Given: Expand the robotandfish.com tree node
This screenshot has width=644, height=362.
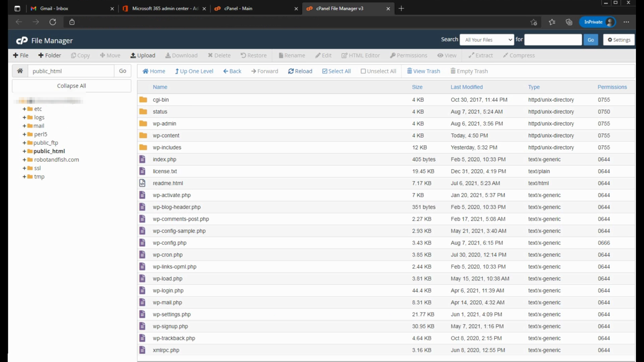Looking at the screenshot, I should tap(24, 160).
